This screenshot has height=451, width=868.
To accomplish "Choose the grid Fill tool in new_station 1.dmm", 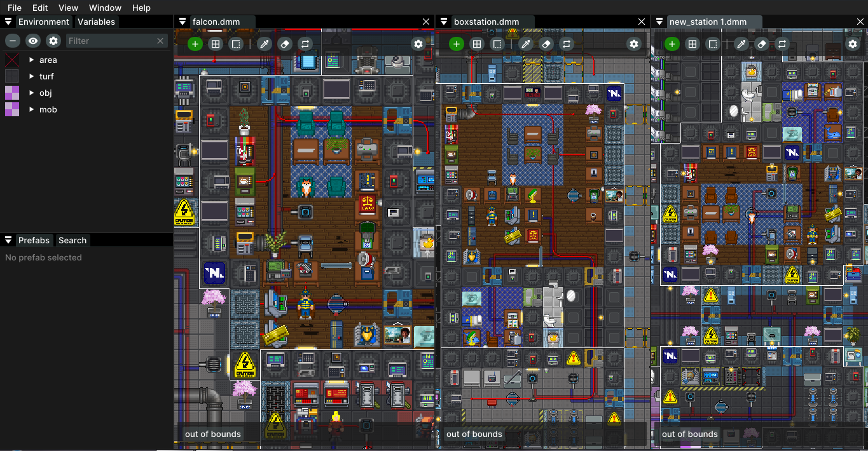I will pyautogui.click(x=692, y=44).
